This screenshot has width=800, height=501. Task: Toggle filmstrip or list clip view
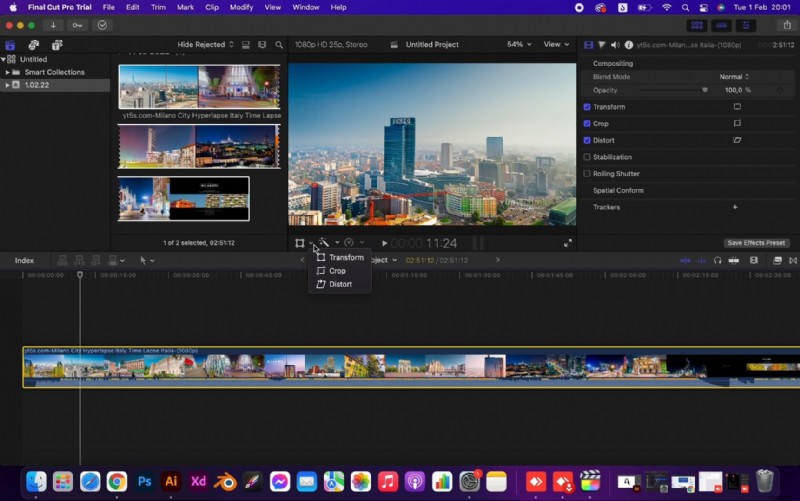click(x=245, y=45)
